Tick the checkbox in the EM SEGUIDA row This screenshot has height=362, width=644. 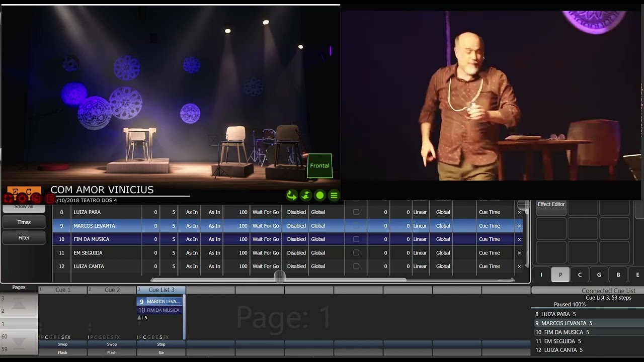point(356,253)
